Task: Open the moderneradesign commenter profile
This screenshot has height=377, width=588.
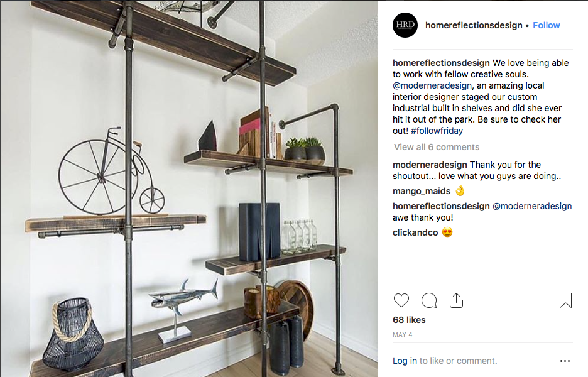Action: (x=430, y=165)
